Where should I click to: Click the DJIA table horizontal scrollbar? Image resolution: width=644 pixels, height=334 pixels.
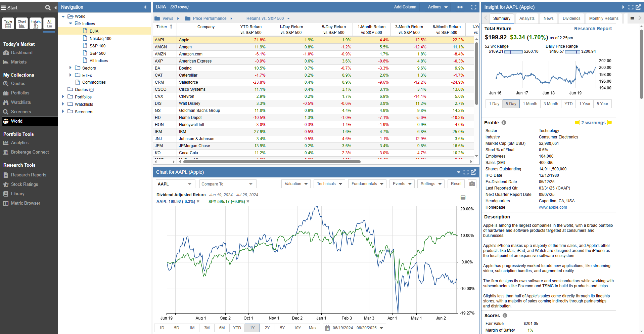click(x=272, y=162)
